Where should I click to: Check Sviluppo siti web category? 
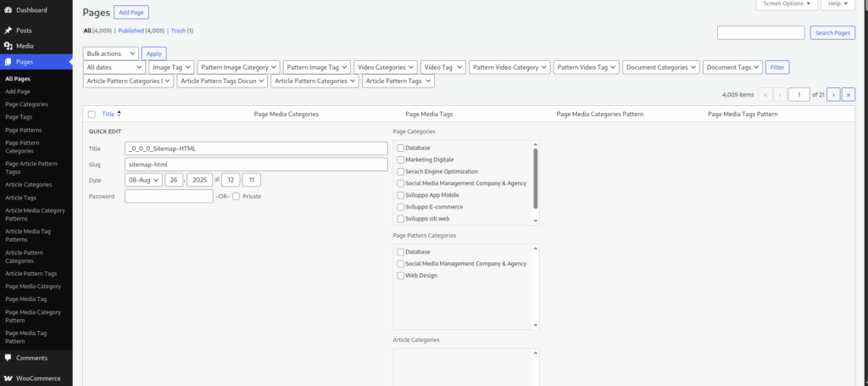tap(401, 219)
